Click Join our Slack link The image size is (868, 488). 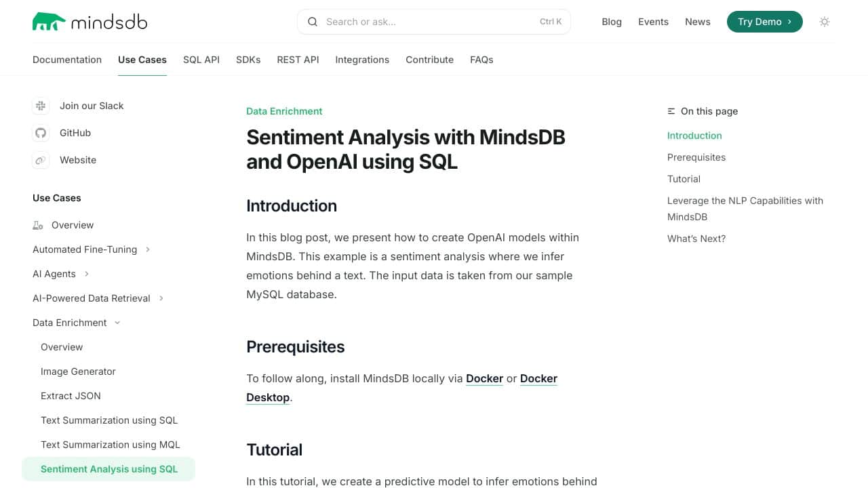coord(92,106)
